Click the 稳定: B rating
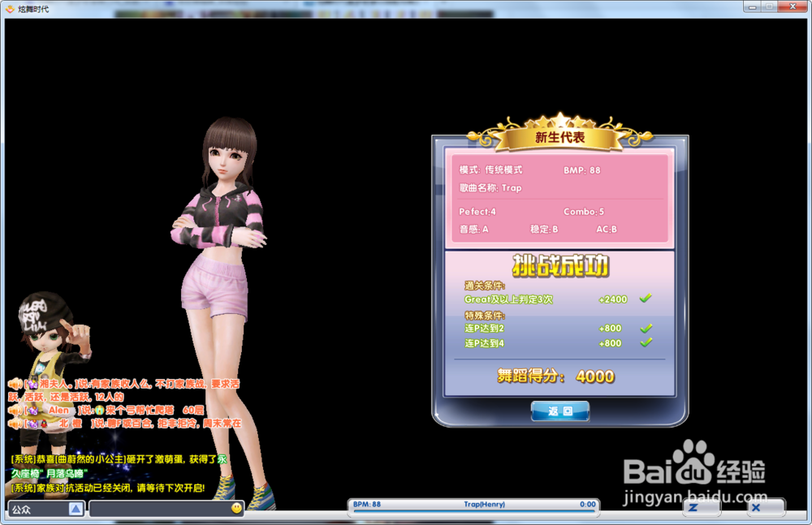The image size is (812, 525). 544,230
